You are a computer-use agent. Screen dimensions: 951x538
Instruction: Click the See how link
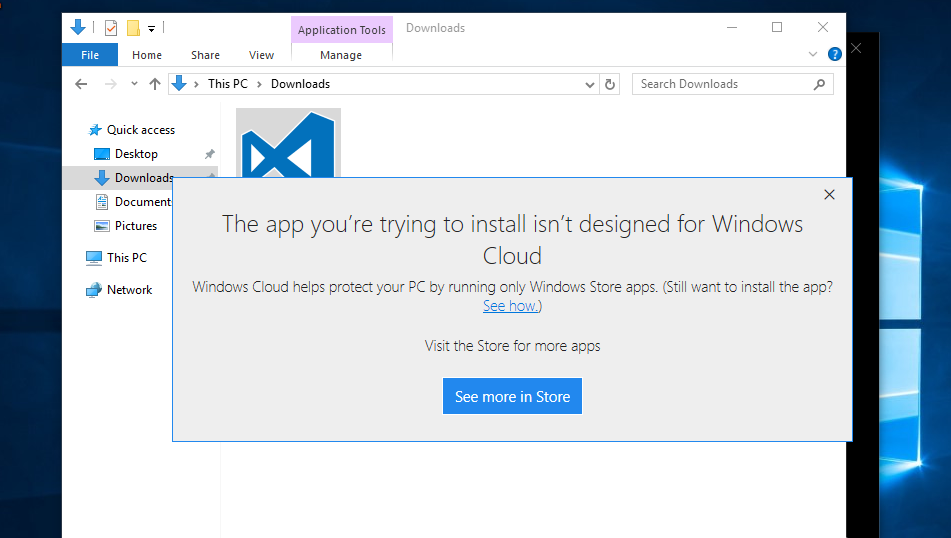click(x=510, y=306)
